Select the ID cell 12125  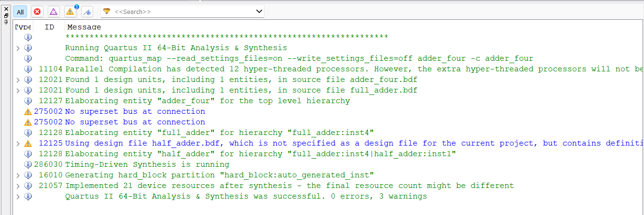(x=51, y=143)
